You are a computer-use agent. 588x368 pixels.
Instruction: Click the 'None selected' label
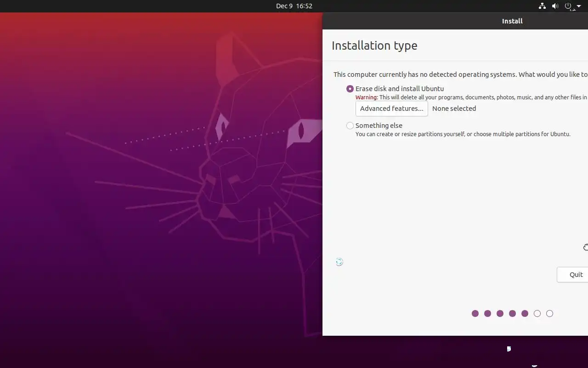pos(454,109)
